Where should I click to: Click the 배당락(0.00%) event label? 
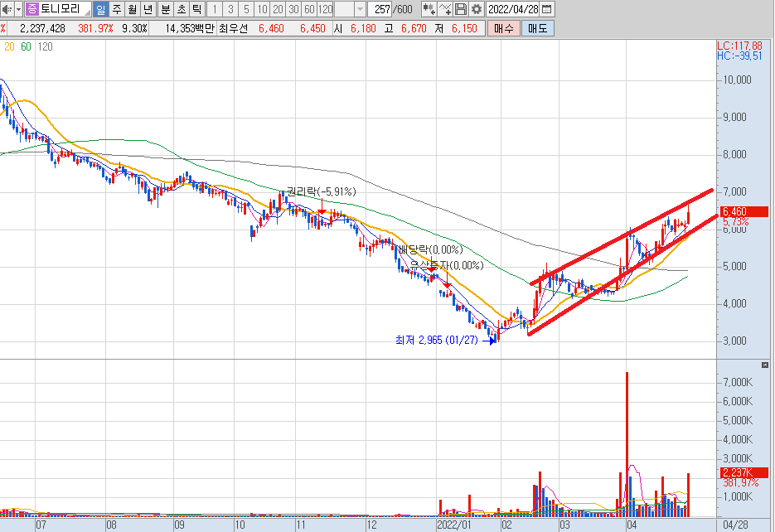coord(430,249)
